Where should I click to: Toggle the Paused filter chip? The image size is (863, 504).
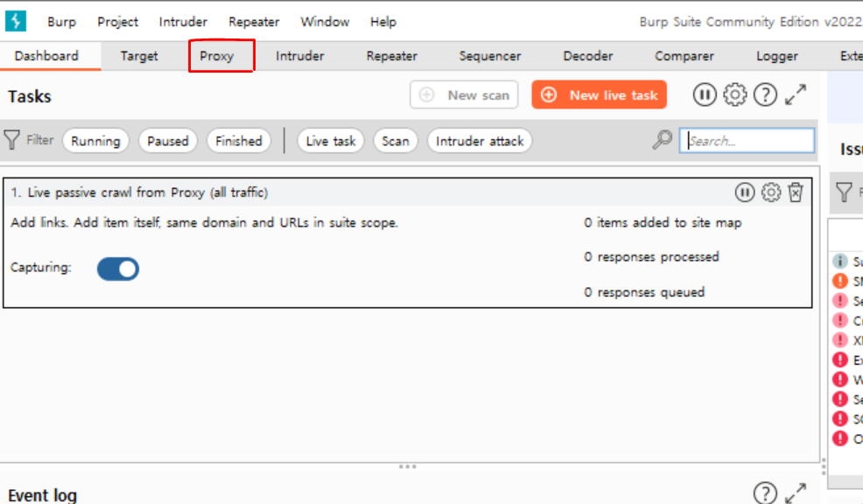click(x=168, y=141)
